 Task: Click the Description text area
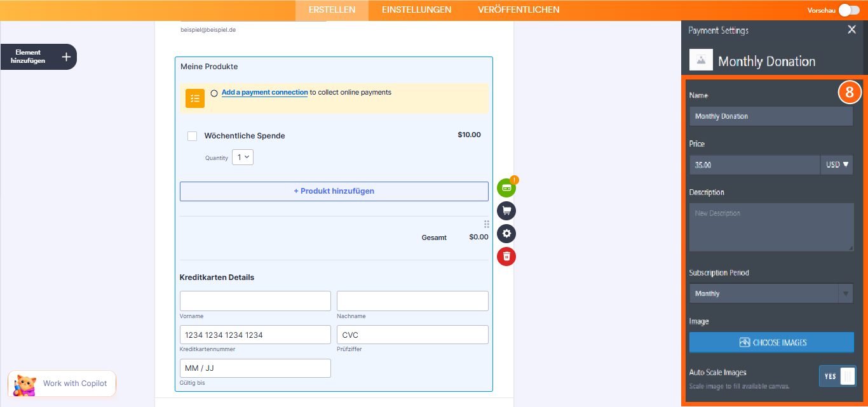tap(771, 227)
